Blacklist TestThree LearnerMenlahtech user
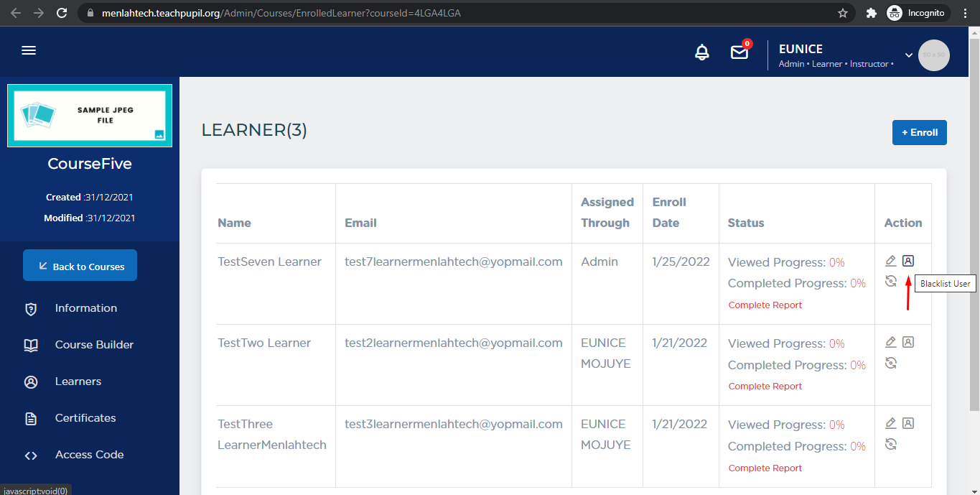 [908, 423]
